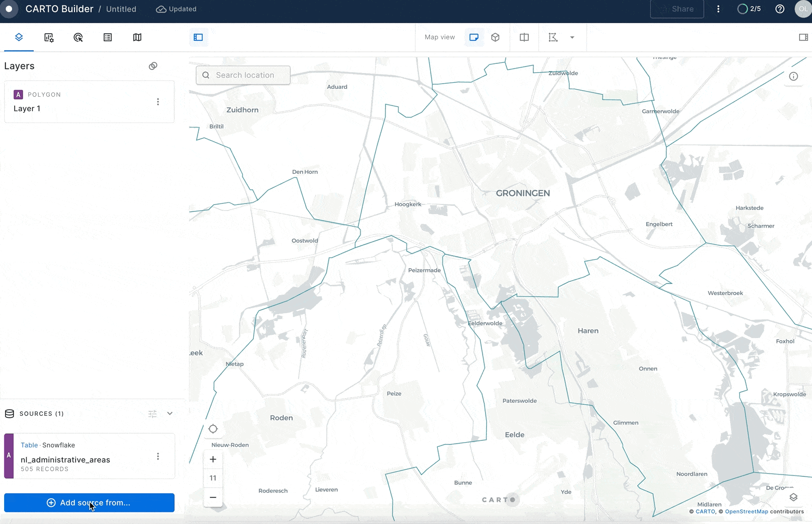Expand the selection tool dropdown
The height and width of the screenshot is (524, 812).
point(573,37)
